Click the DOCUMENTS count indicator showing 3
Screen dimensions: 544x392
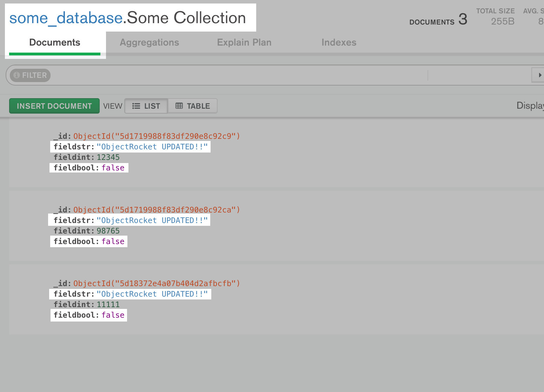[438, 20]
